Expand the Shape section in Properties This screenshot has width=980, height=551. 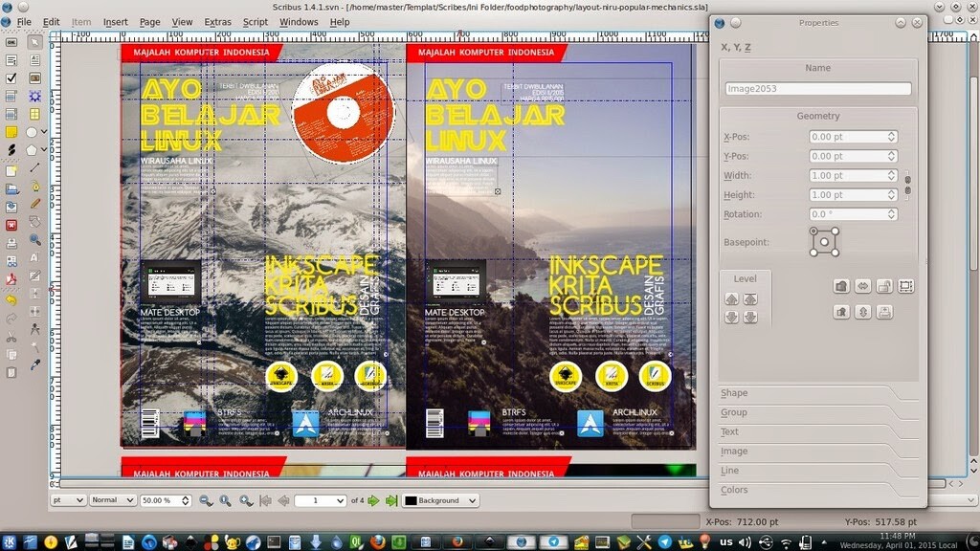(x=732, y=393)
